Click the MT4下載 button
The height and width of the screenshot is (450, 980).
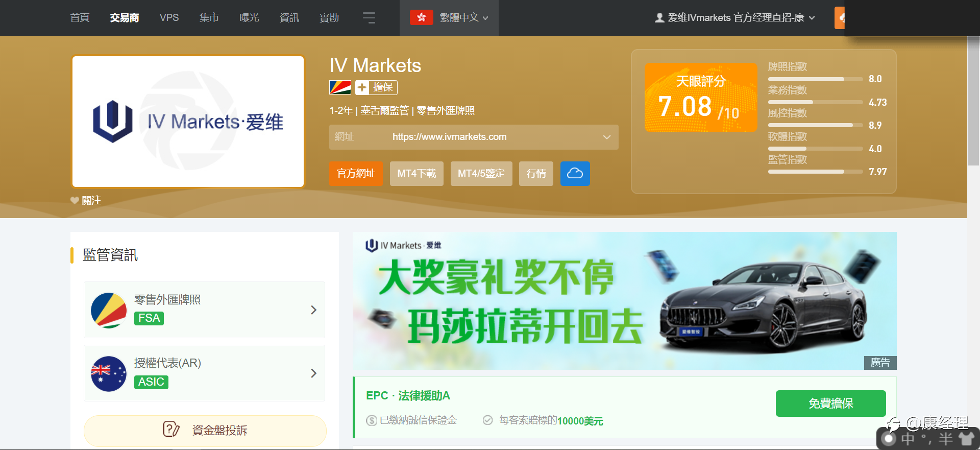pyautogui.click(x=416, y=174)
